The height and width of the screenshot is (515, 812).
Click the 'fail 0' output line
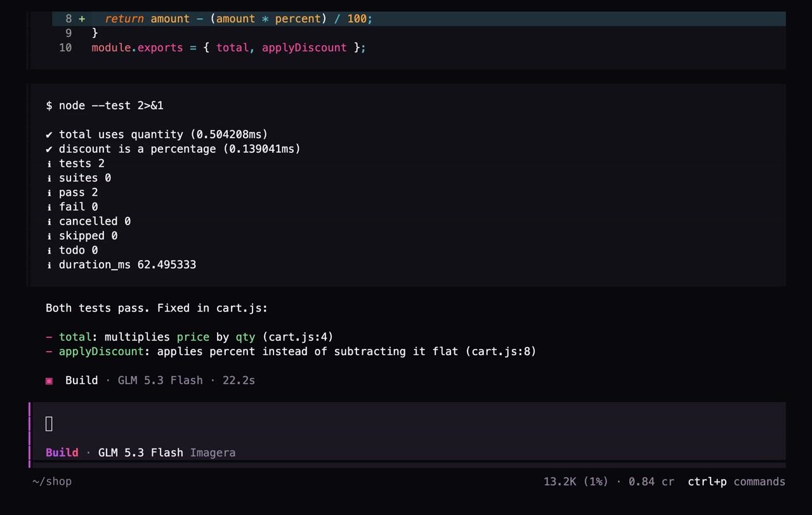tap(72, 207)
